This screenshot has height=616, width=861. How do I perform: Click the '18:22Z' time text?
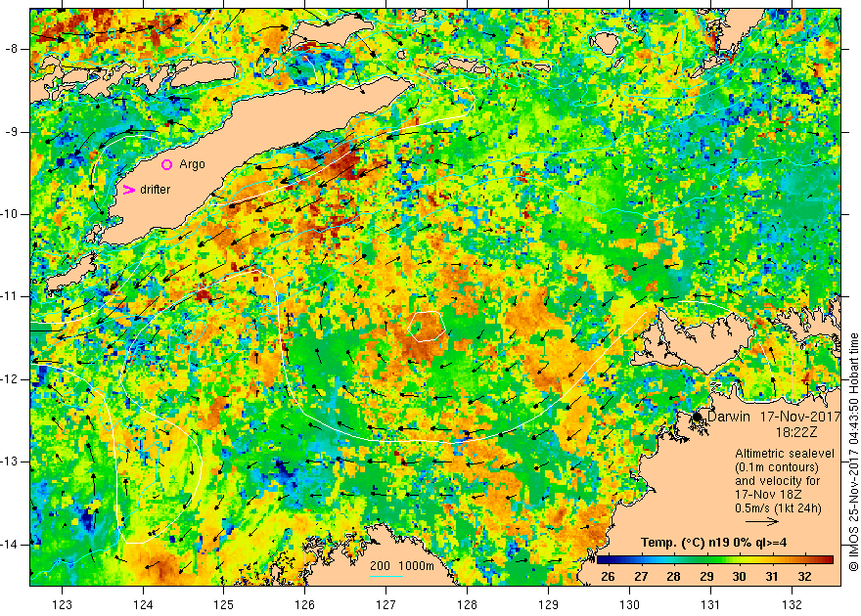[795, 432]
